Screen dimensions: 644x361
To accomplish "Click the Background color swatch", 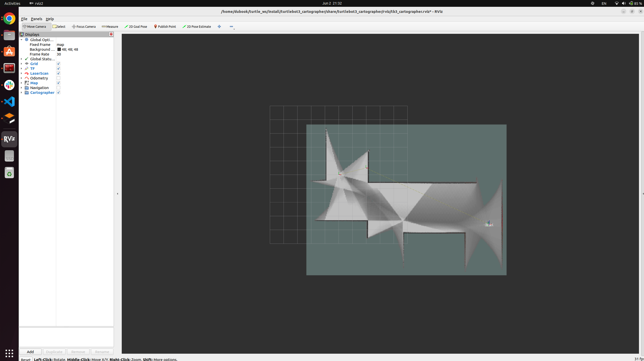I will [x=59, y=49].
